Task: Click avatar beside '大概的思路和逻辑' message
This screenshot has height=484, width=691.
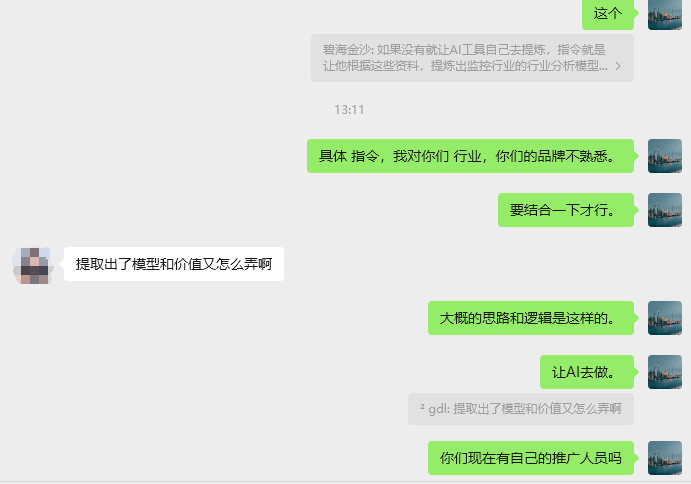Action: (665, 318)
